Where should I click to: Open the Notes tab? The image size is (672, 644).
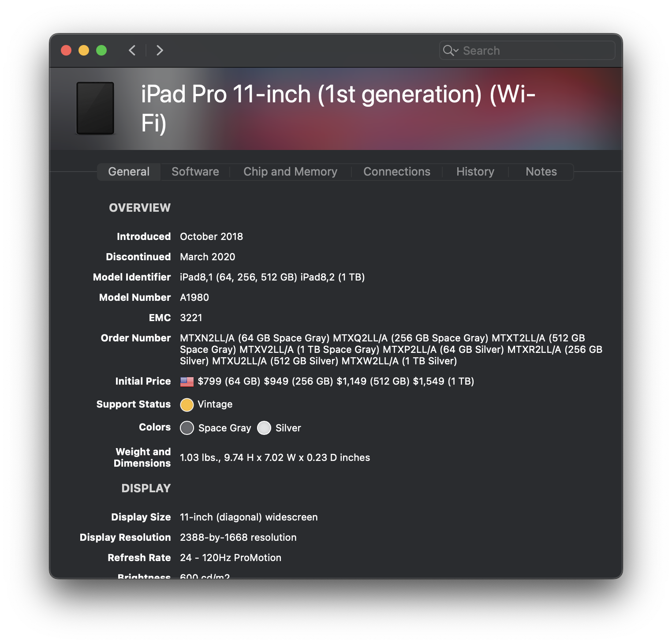point(541,172)
